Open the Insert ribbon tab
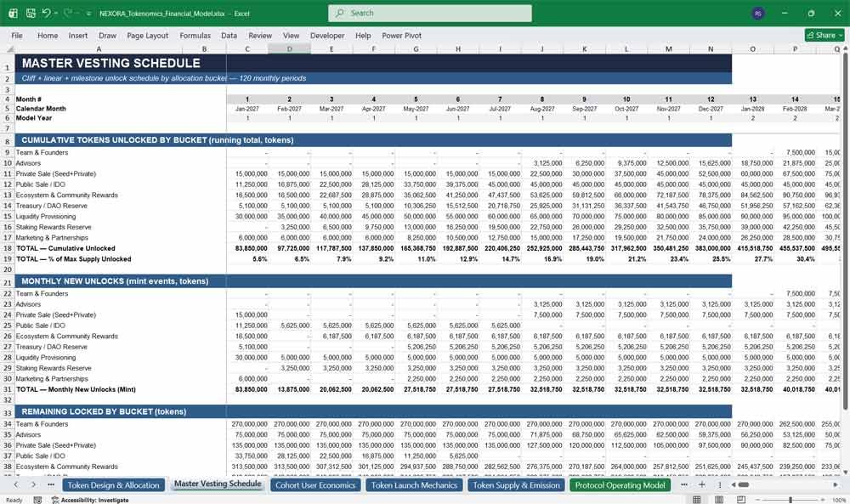The height and width of the screenshot is (504, 850). point(78,35)
